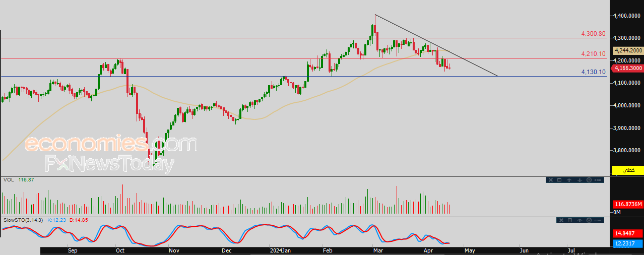Maximize the SlowSTO indicator panel

pos(570,220)
